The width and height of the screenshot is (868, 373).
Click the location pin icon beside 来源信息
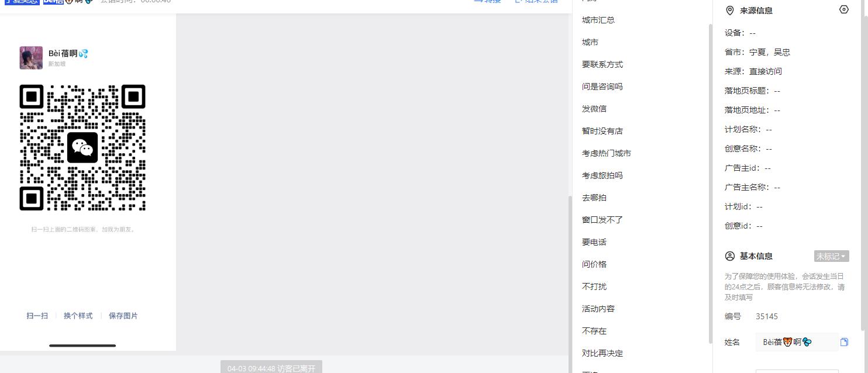click(x=729, y=11)
